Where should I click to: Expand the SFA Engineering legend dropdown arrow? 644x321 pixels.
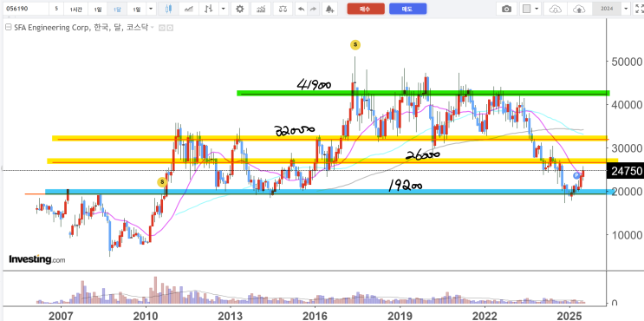click(153, 28)
